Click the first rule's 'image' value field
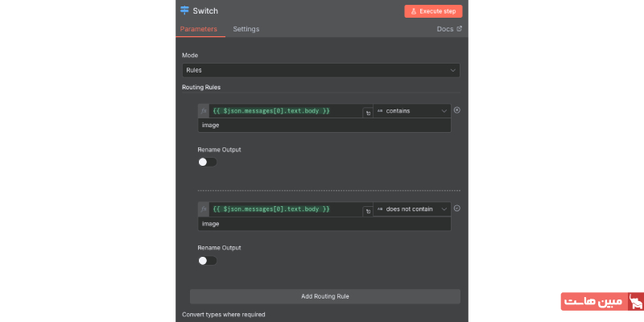 point(324,126)
